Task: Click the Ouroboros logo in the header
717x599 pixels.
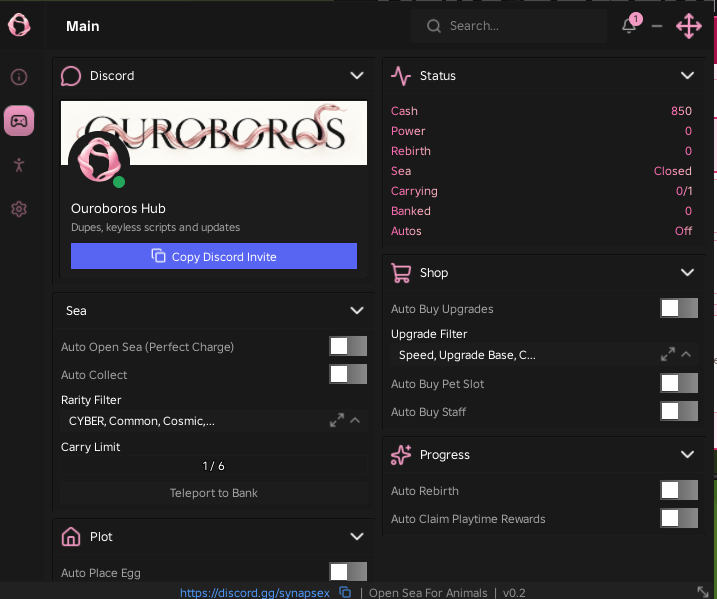Action: (x=19, y=25)
